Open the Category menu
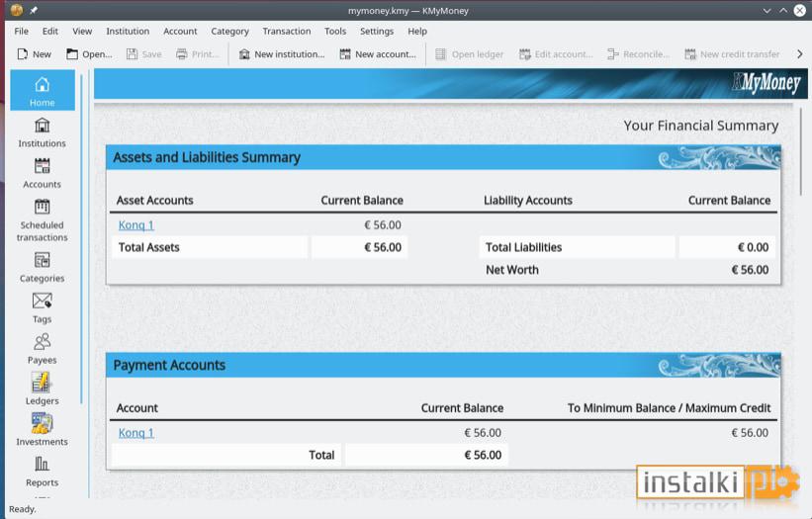This screenshot has width=812, height=519. point(229,31)
